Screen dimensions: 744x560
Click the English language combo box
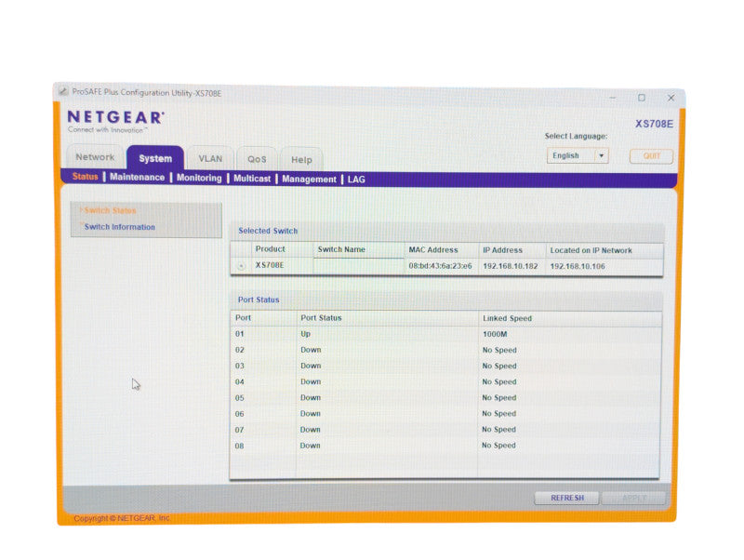pos(578,155)
